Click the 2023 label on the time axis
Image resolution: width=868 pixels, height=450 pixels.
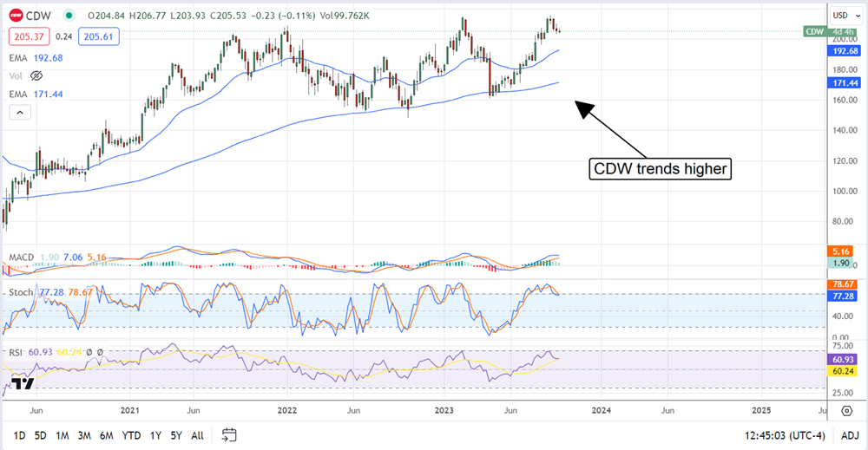(x=444, y=410)
